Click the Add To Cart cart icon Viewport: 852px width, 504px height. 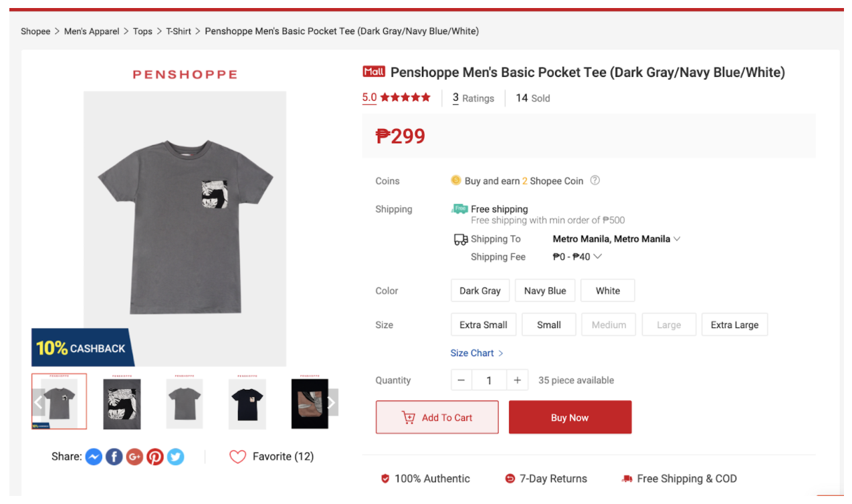click(409, 416)
